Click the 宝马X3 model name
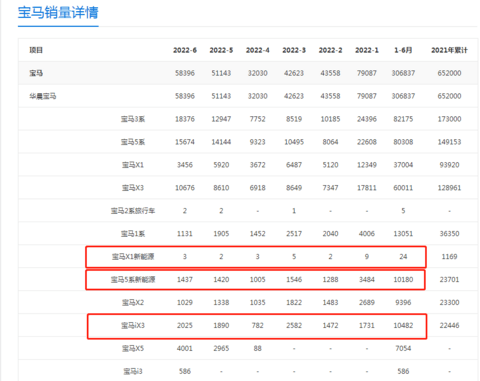This screenshot has height=381, width=480. (x=133, y=188)
